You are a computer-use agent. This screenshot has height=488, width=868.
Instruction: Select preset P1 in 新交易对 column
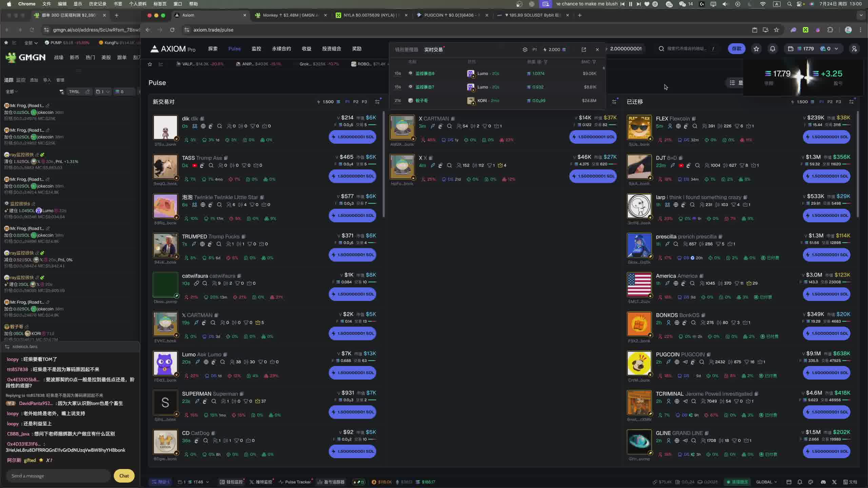coord(347,102)
